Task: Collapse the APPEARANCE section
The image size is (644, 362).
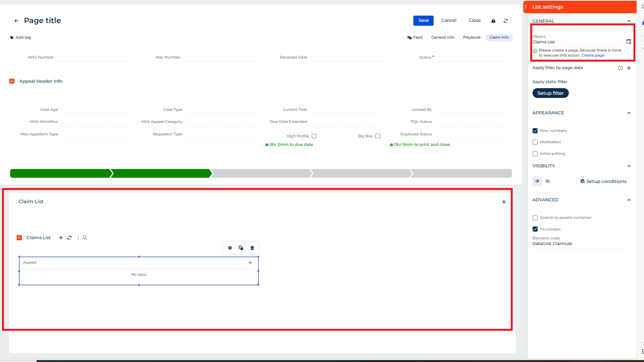Action: click(629, 113)
